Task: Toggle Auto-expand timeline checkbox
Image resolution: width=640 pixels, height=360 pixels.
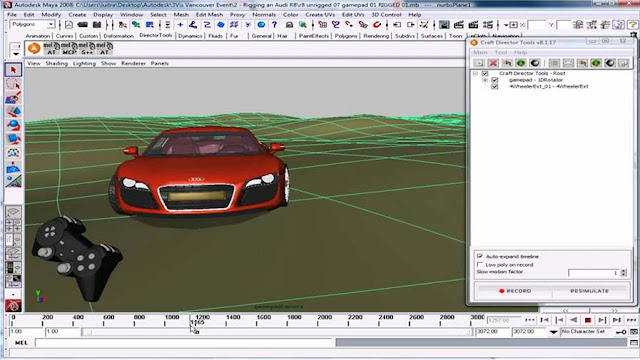Action: [480, 256]
